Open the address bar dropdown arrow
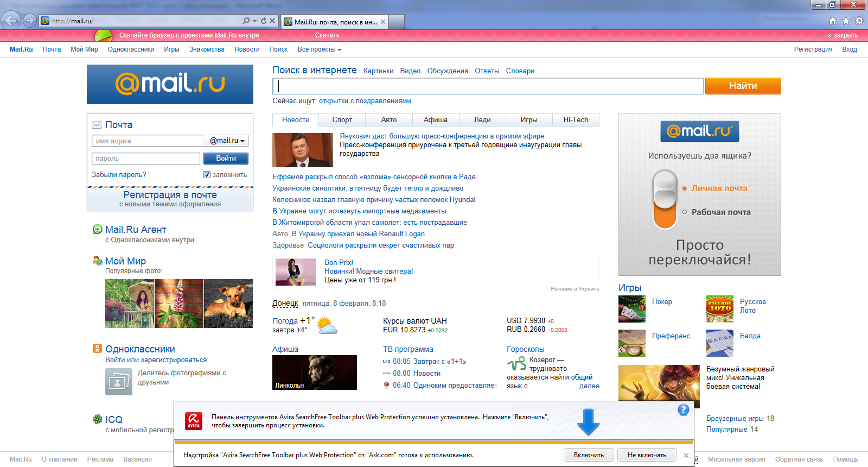 tap(254, 21)
